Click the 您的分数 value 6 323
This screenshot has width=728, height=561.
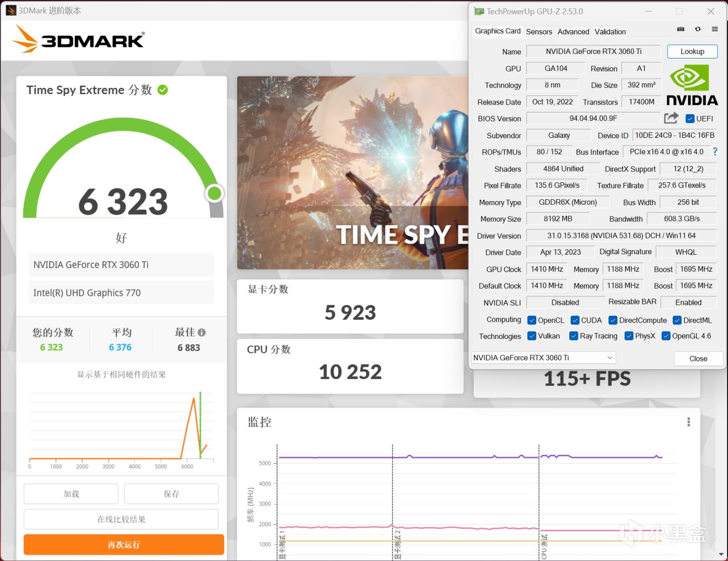pos(52,347)
